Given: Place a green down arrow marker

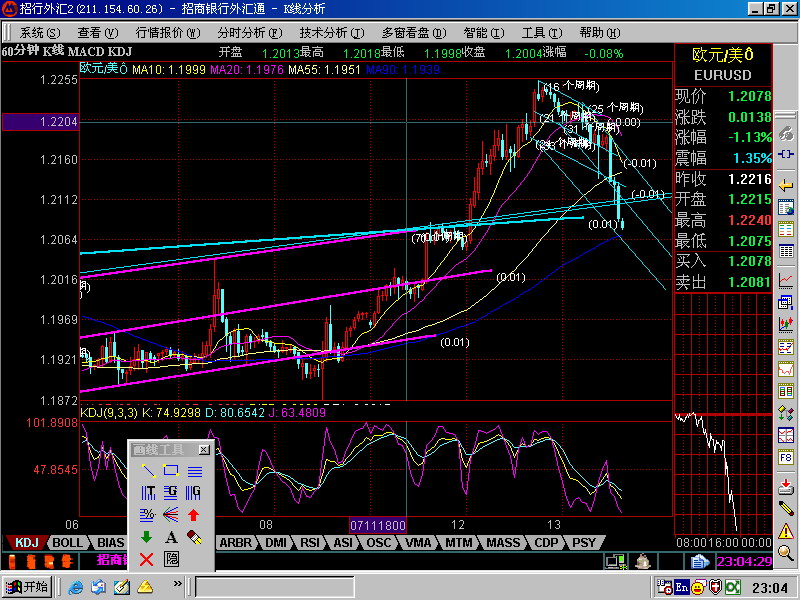Looking at the screenshot, I should point(146,537).
